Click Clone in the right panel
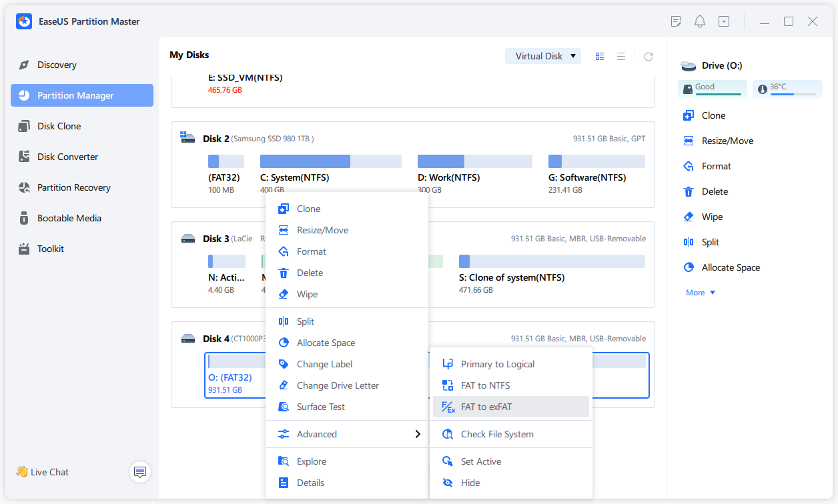This screenshot has width=838, height=504. [704, 115]
